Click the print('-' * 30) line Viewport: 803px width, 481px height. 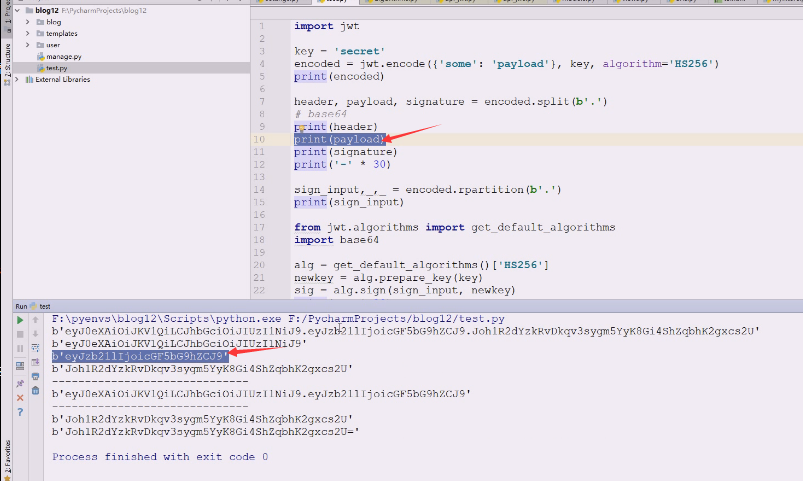pos(342,164)
